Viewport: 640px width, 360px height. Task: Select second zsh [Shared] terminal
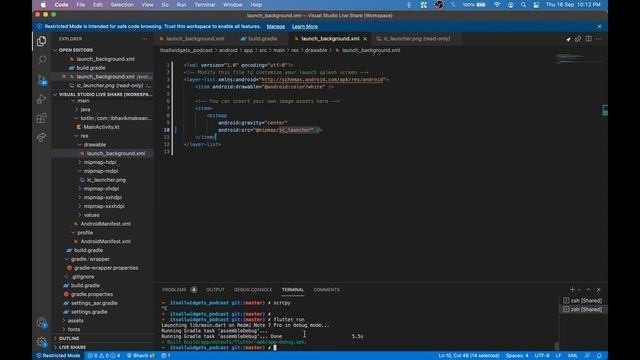(582, 309)
